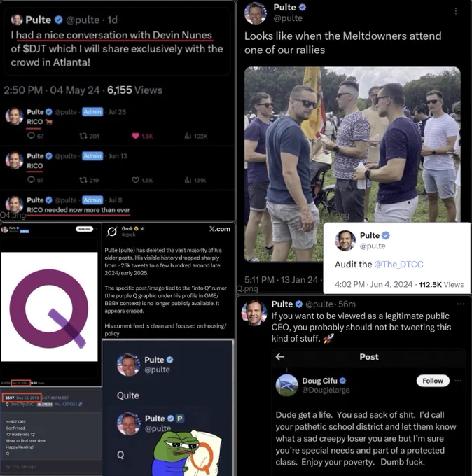The image size is (472, 476).
Task: Open more options on Pulte's 56m post
Action: pyautogui.click(x=461, y=304)
